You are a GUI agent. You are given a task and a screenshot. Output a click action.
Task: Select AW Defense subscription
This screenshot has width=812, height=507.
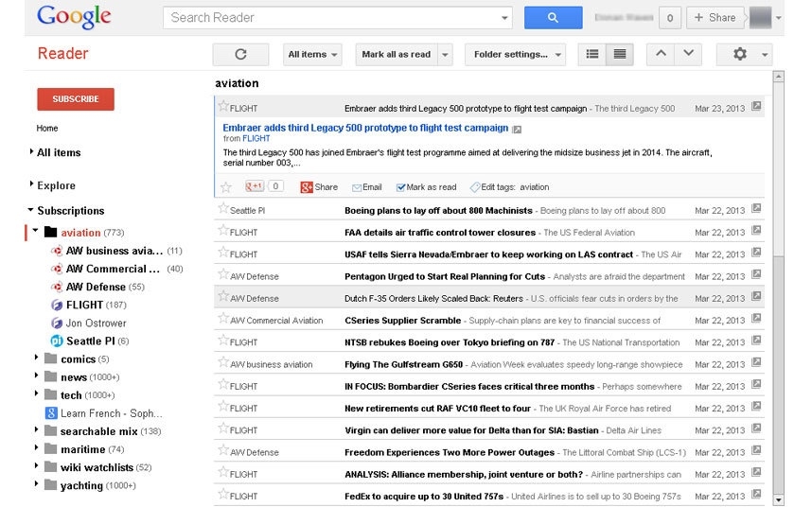[96, 287]
